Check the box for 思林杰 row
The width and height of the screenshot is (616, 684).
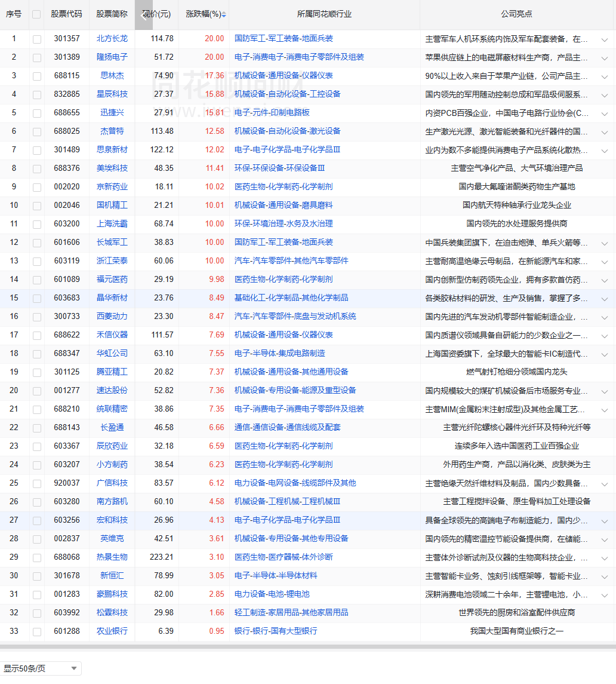click(37, 76)
